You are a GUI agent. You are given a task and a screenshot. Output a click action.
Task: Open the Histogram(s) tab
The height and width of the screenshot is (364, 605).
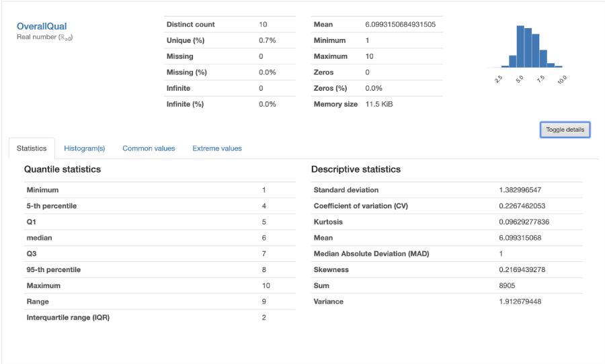tap(85, 148)
